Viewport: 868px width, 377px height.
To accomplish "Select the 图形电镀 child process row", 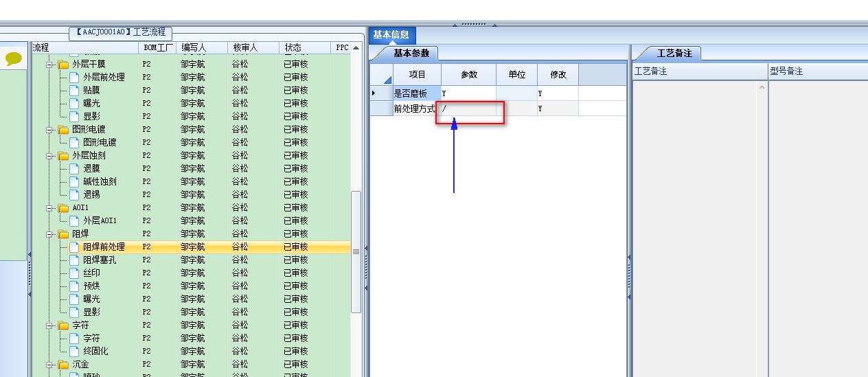I will coord(191,142).
